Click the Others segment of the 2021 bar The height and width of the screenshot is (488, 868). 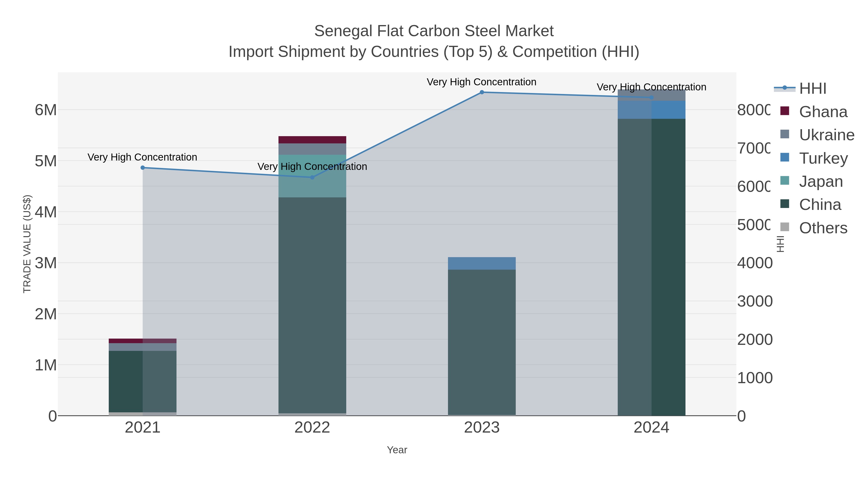(x=142, y=414)
